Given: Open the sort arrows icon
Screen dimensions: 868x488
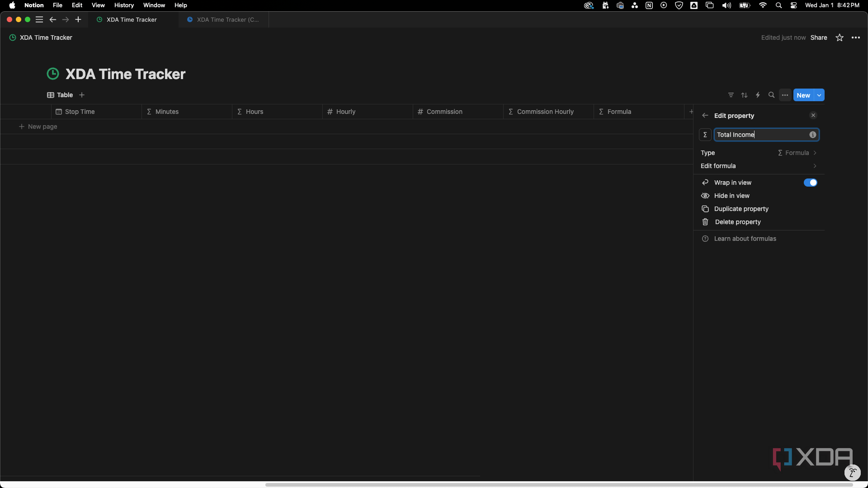Looking at the screenshot, I should coord(745,95).
